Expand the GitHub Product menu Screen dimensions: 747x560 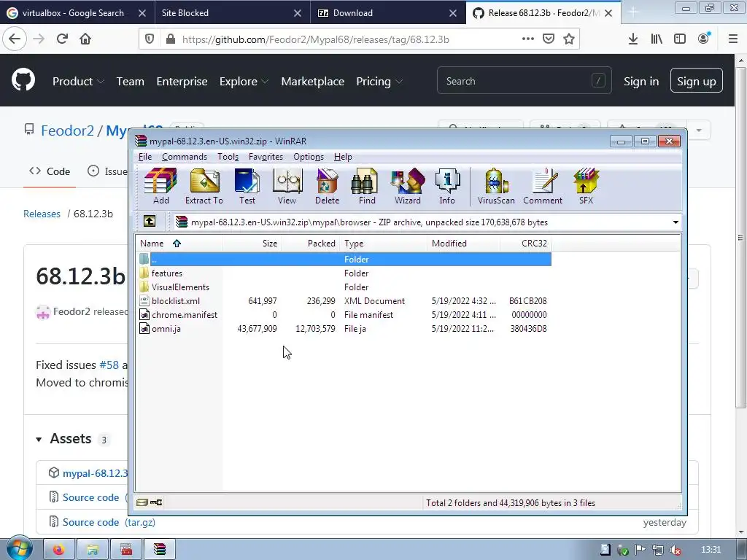(x=78, y=82)
